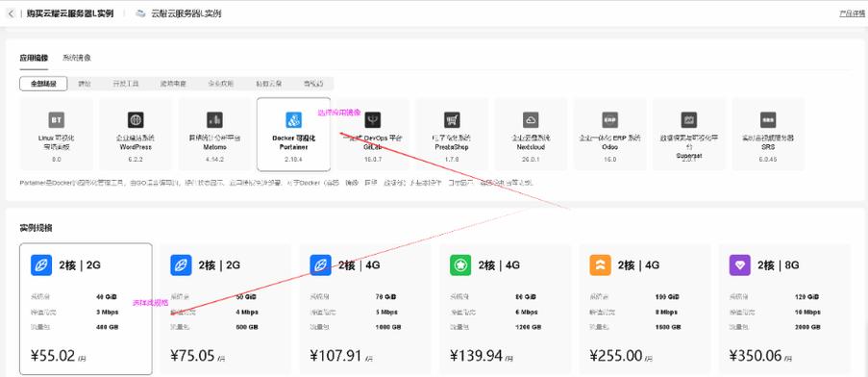Screen dimensions: 868x377
Task: Click the 3 Mbps bandwidth value
Action: click(108, 313)
